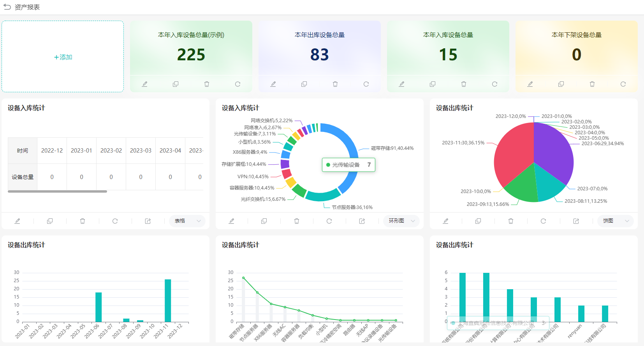
Task: Copy the 本年入库设备总量 card showing 15
Action: pyautogui.click(x=433, y=84)
